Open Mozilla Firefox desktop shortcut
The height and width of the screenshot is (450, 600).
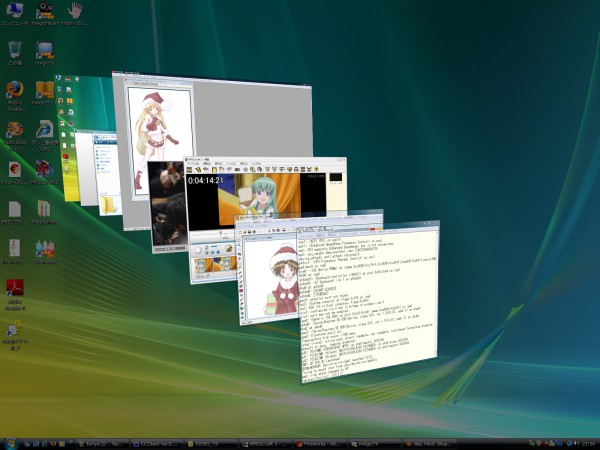[x=15, y=96]
